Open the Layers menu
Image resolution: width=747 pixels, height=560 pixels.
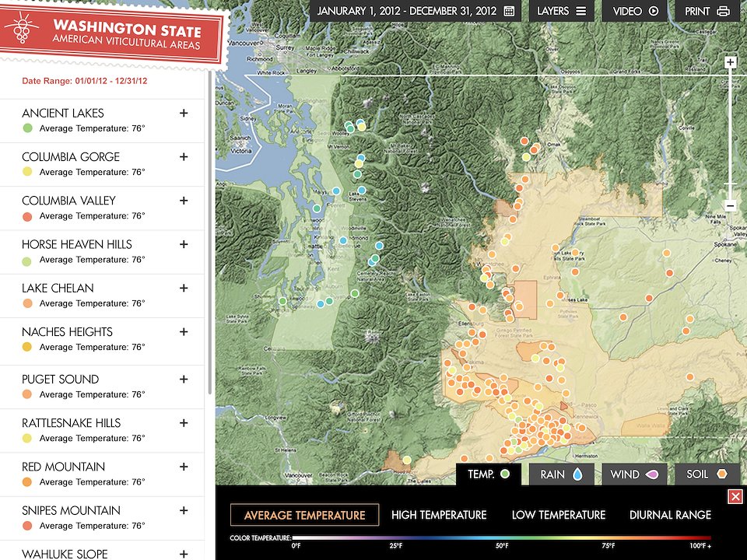(x=561, y=11)
